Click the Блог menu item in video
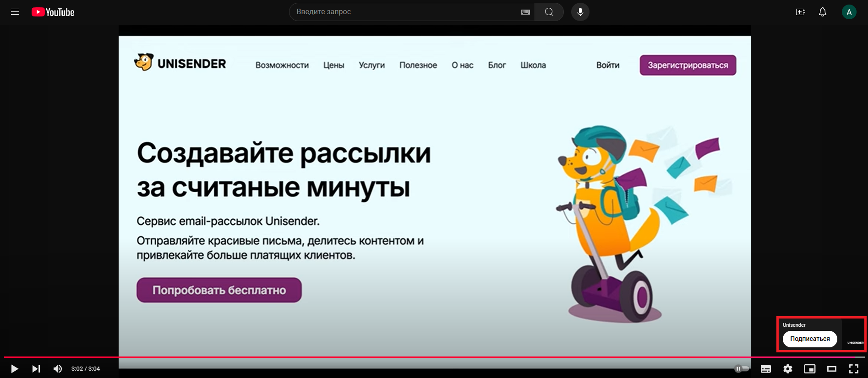Viewport: 868px width, 378px height. coord(497,65)
